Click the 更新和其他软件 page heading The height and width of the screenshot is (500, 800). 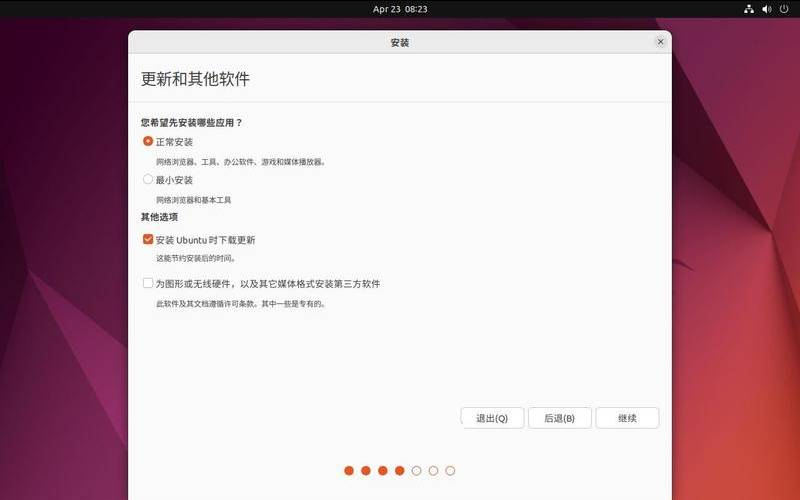(195, 79)
